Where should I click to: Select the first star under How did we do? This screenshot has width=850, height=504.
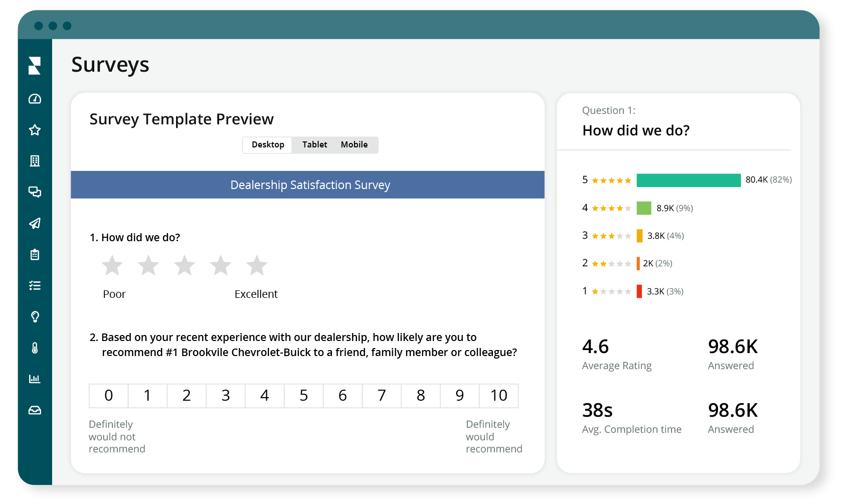tap(112, 265)
